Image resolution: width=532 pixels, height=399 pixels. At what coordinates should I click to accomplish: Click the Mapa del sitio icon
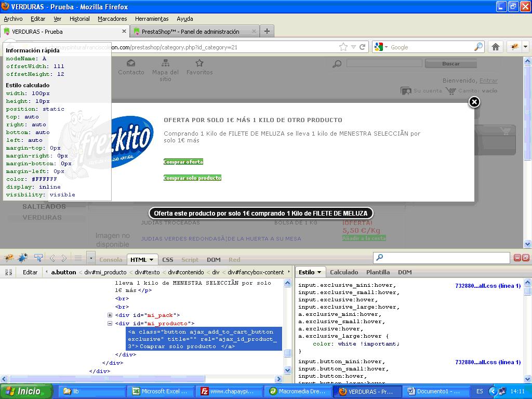(165, 63)
